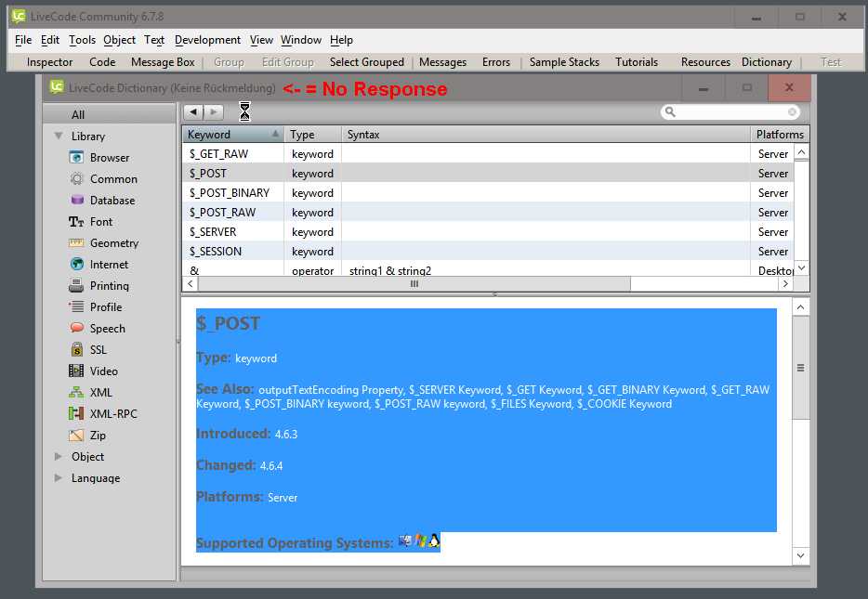Click the Geometry ruler icon
The image size is (868, 599).
76,243
